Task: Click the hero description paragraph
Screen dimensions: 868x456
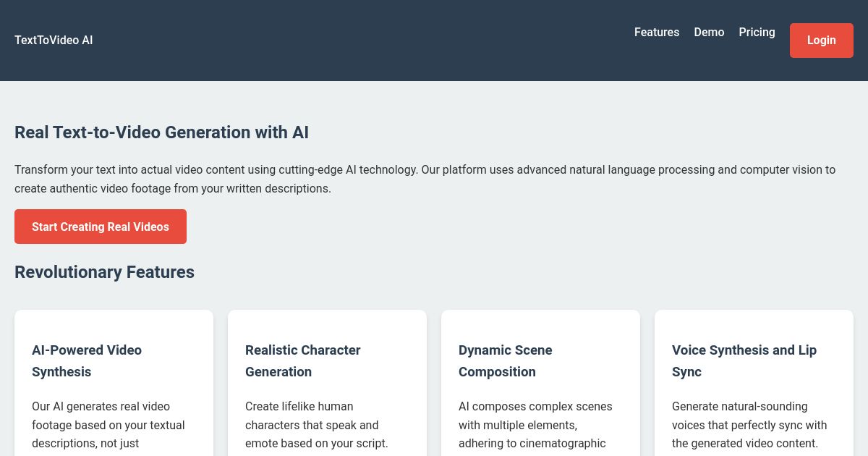Action: (x=425, y=179)
